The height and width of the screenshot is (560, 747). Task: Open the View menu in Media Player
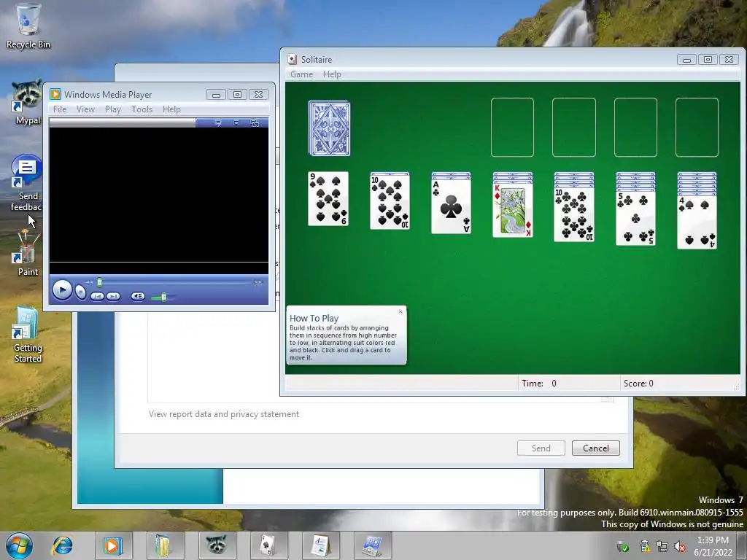[85, 109]
